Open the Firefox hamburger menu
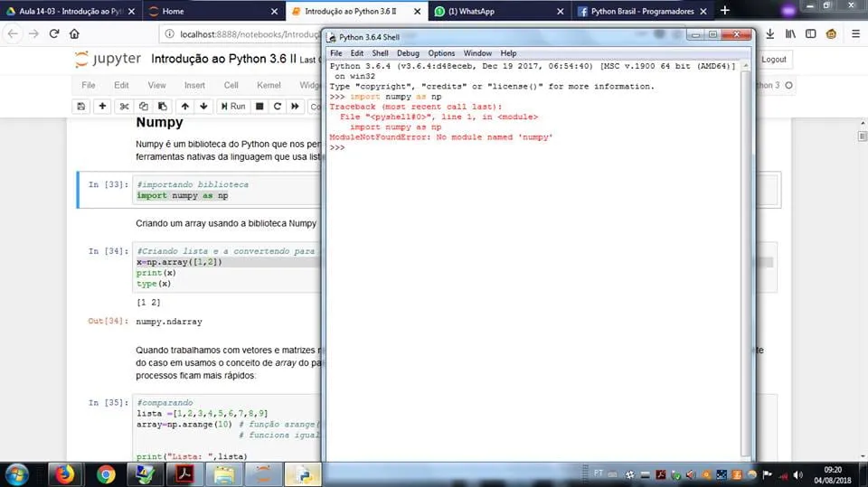The image size is (868, 487). (x=854, y=33)
